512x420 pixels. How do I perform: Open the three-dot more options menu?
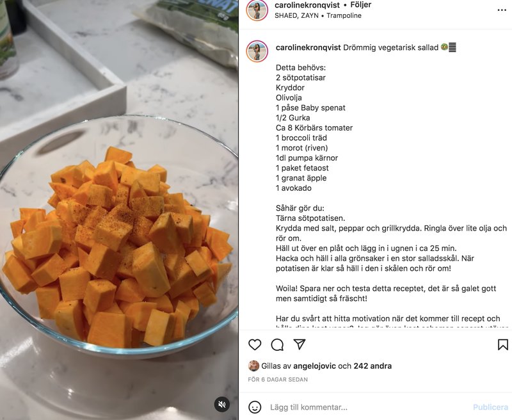click(502, 10)
